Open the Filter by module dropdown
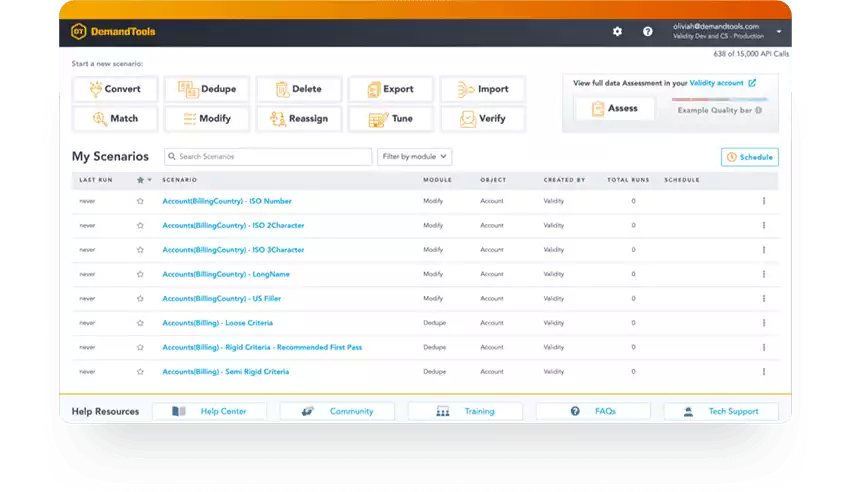Screen dimensions: 852x492 tap(414, 157)
